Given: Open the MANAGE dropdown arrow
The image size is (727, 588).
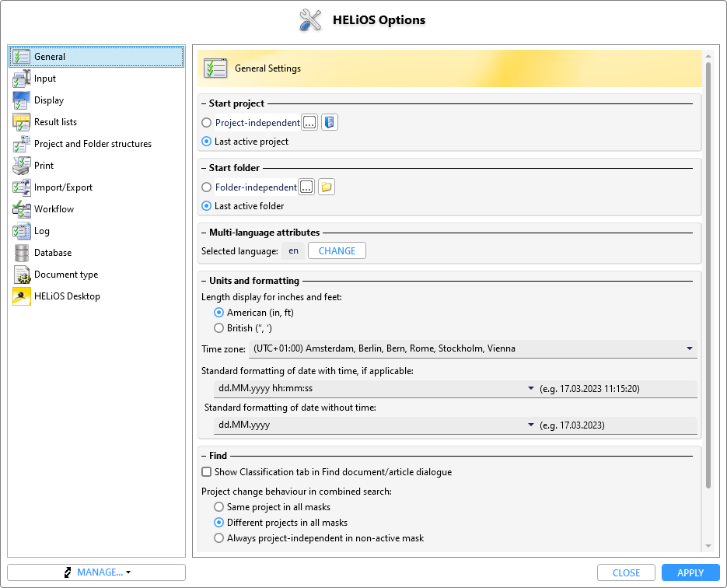Looking at the screenshot, I should tap(128, 572).
